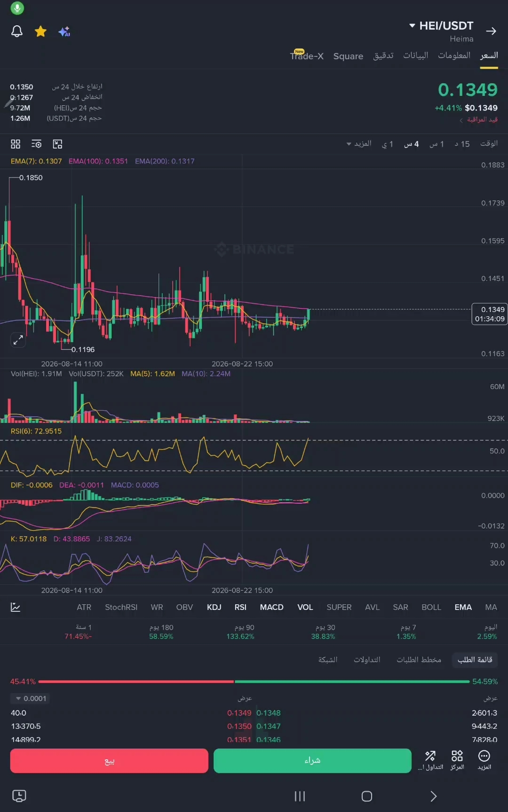508x812 pixels.
Task: Toggle the StochRSI indicator
Action: pos(121,607)
